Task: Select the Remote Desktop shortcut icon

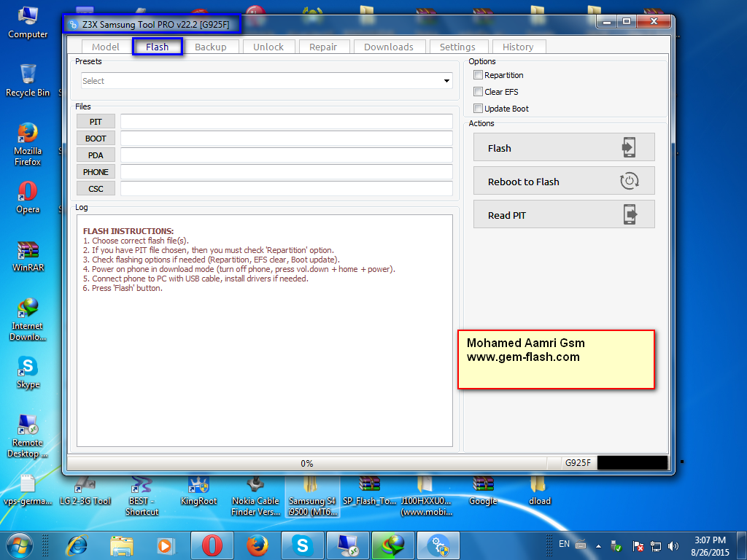Action: point(28,436)
